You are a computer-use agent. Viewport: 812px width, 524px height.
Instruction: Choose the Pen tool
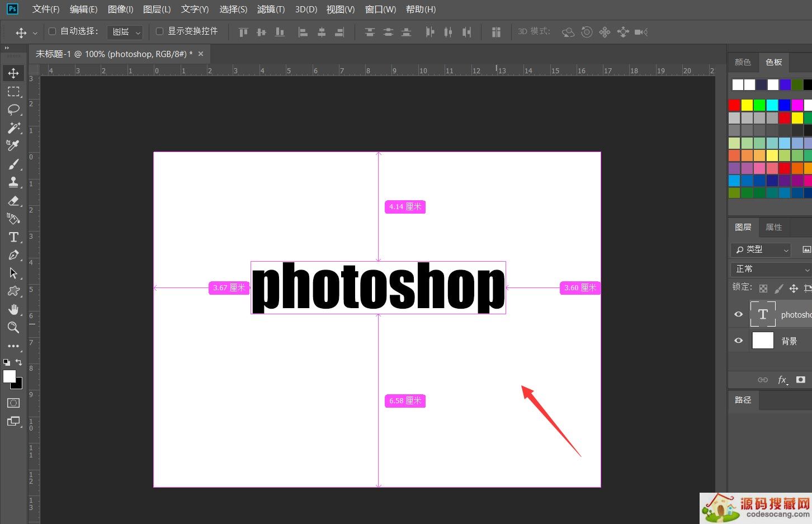pyautogui.click(x=13, y=255)
